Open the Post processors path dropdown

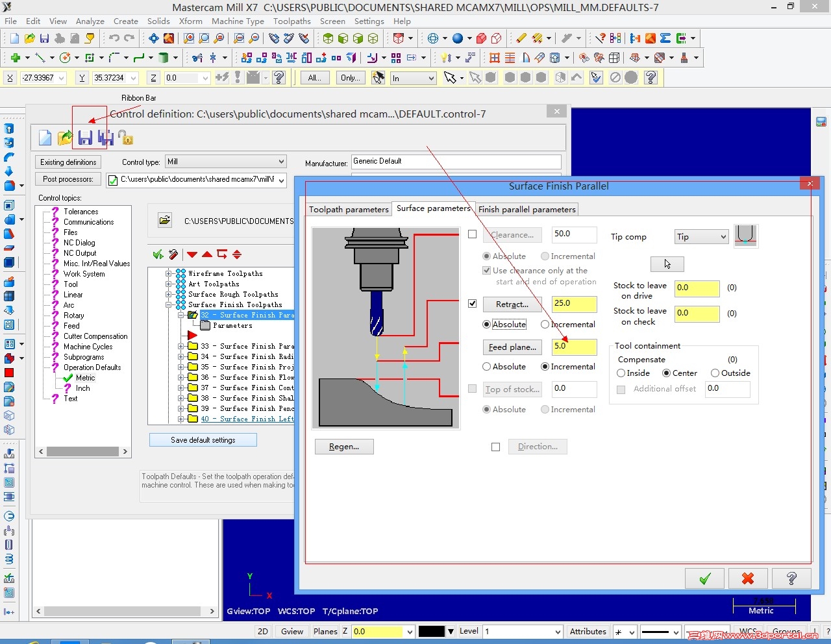(282, 180)
